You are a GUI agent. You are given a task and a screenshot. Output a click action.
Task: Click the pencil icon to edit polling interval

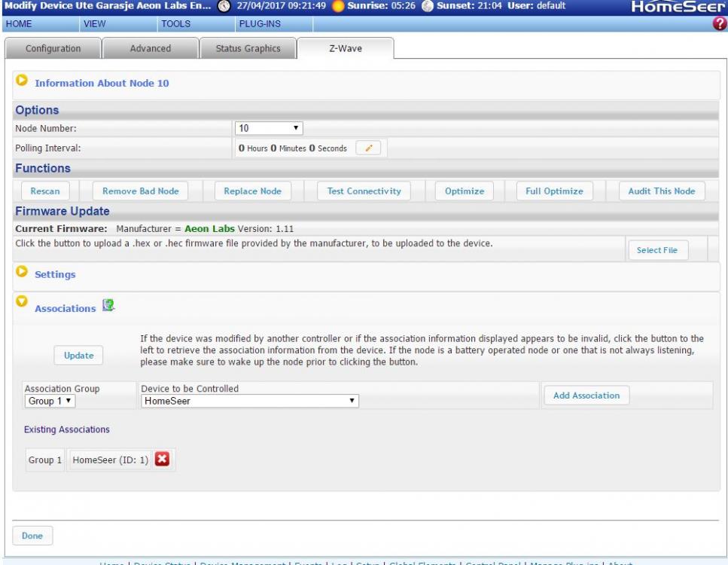click(x=368, y=148)
